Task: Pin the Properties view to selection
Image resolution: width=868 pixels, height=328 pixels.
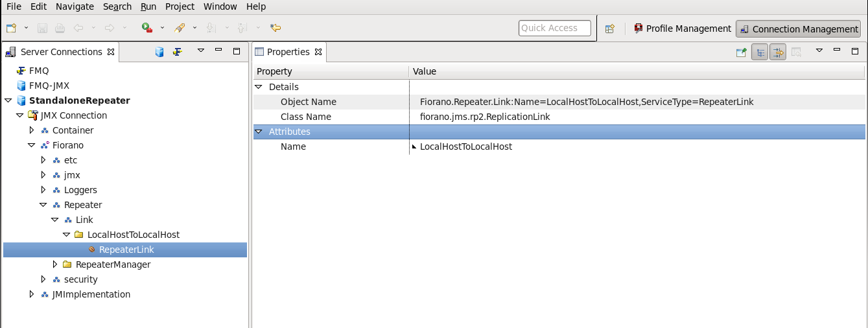Action: pyautogui.click(x=742, y=52)
